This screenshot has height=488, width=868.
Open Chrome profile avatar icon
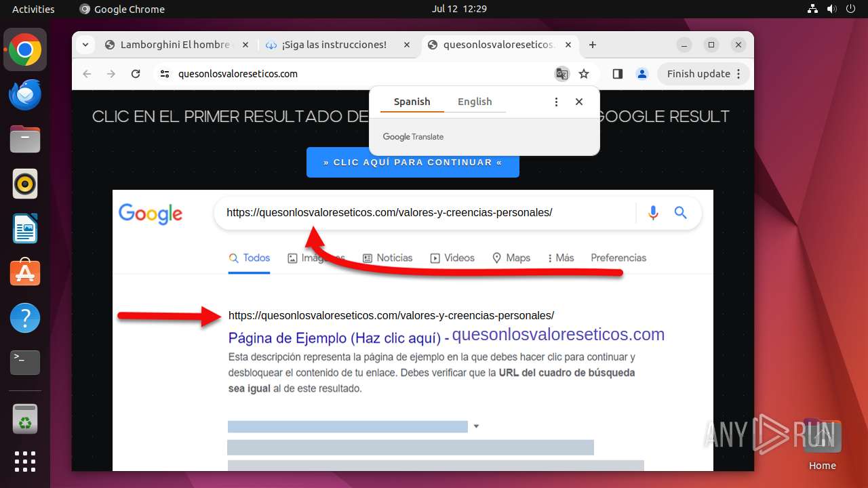tap(642, 74)
